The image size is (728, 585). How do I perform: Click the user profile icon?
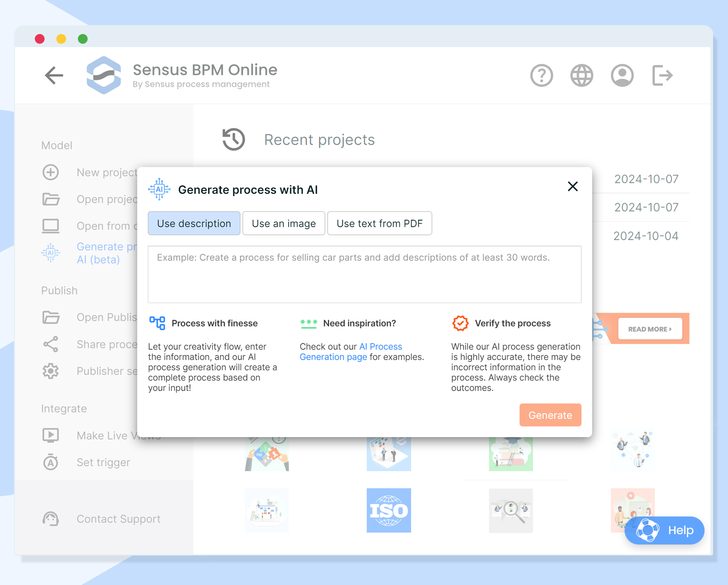622,75
